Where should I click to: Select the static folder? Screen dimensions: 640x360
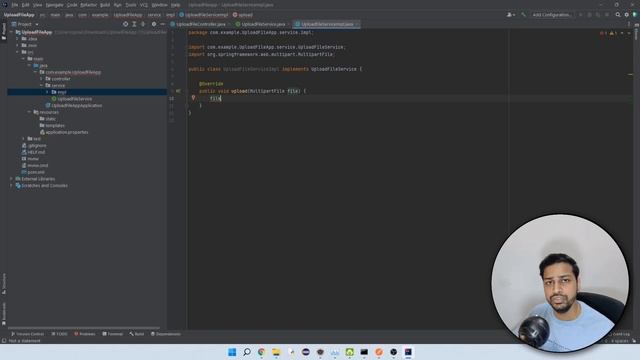(x=48, y=119)
